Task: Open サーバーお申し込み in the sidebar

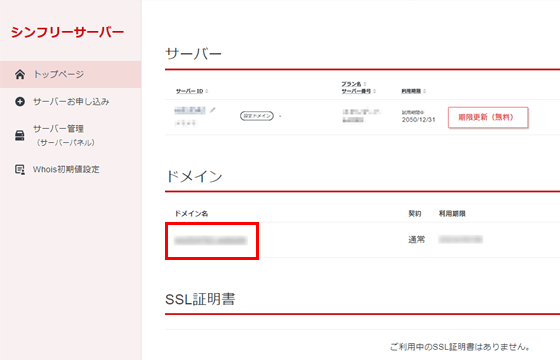Action: pos(71,101)
